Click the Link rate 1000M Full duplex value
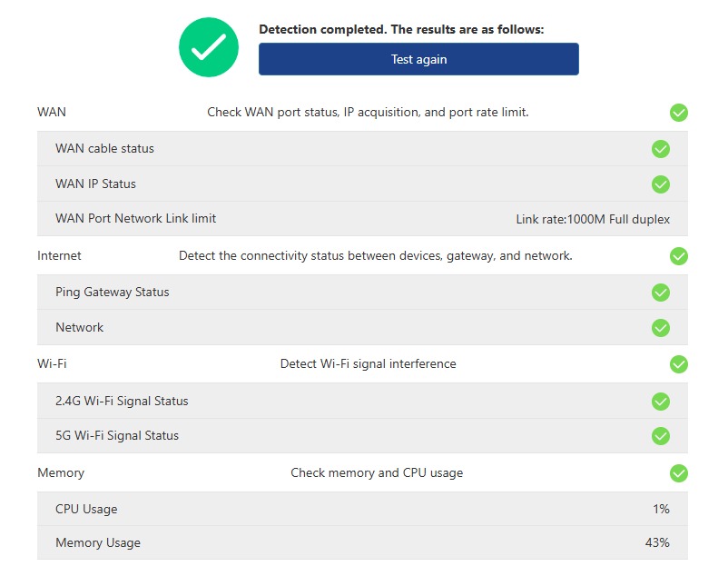This screenshot has height=566, width=728. pos(593,220)
